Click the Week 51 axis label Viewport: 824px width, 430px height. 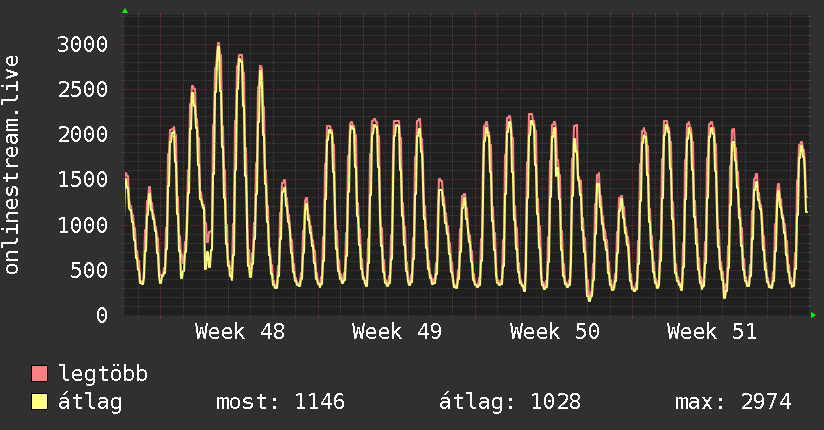(x=712, y=332)
